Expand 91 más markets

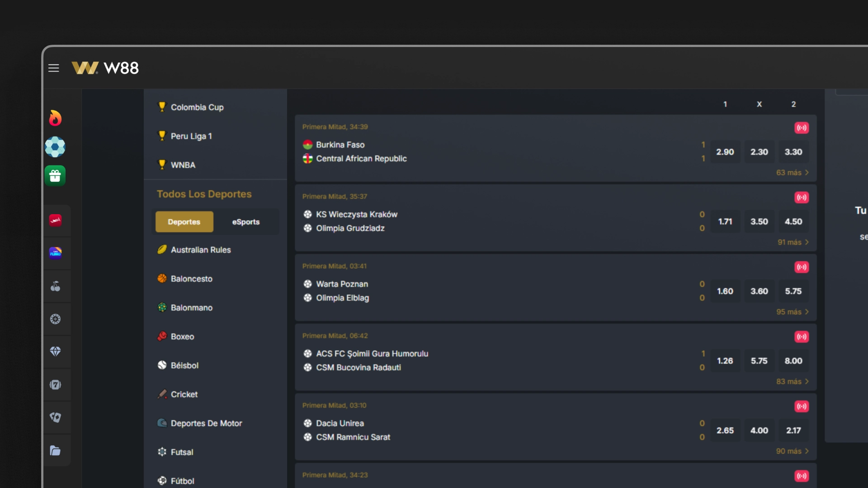[x=793, y=242]
